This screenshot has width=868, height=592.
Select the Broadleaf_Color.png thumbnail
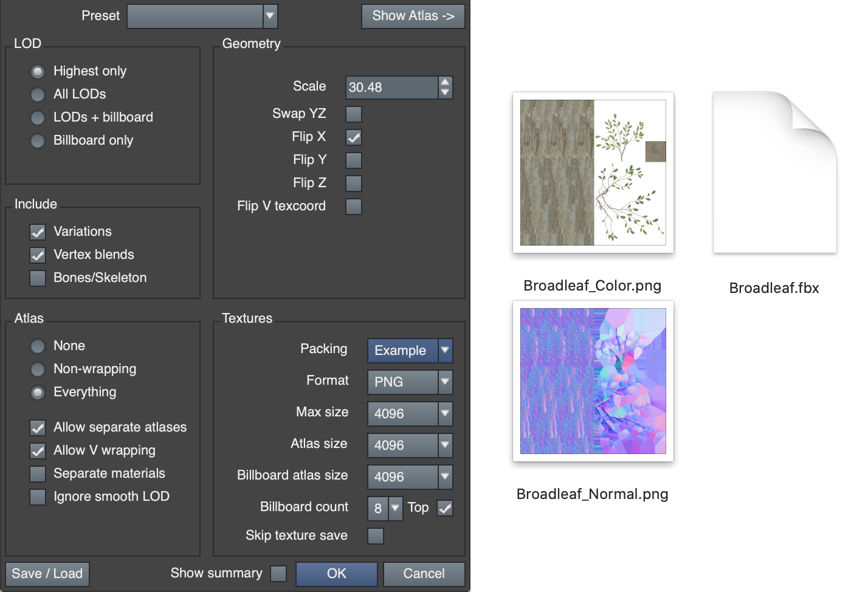[593, 173]
